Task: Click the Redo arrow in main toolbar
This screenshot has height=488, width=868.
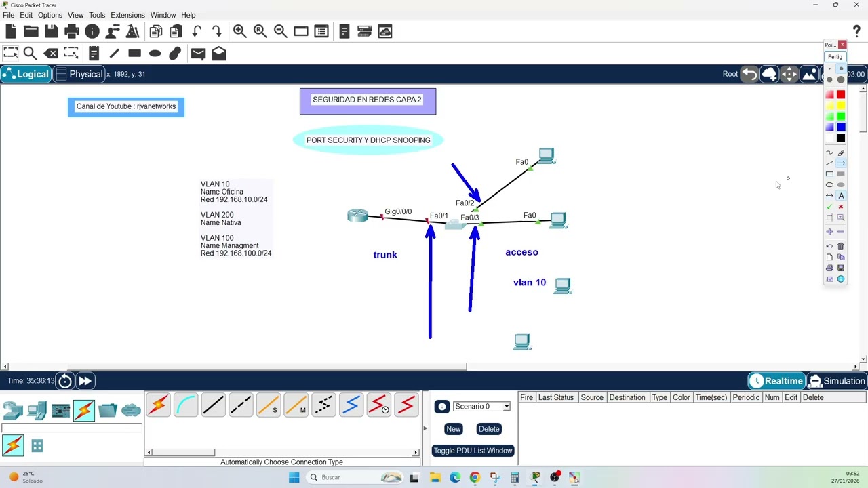Action: coord(217,31)
